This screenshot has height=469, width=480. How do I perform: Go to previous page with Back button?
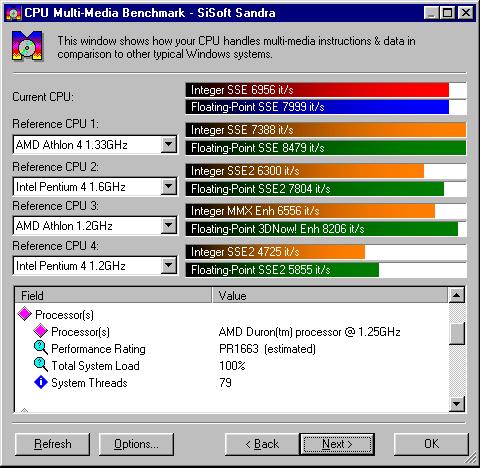[262, 444]
